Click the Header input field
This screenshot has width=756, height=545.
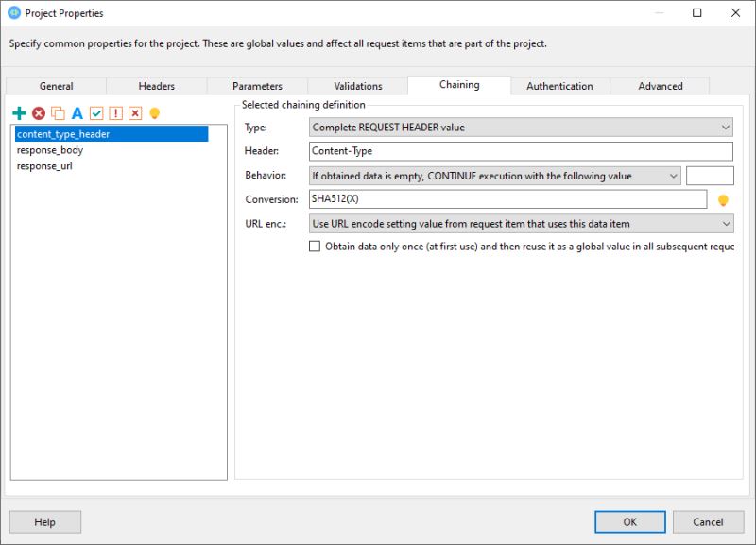(x=521, y=151)
